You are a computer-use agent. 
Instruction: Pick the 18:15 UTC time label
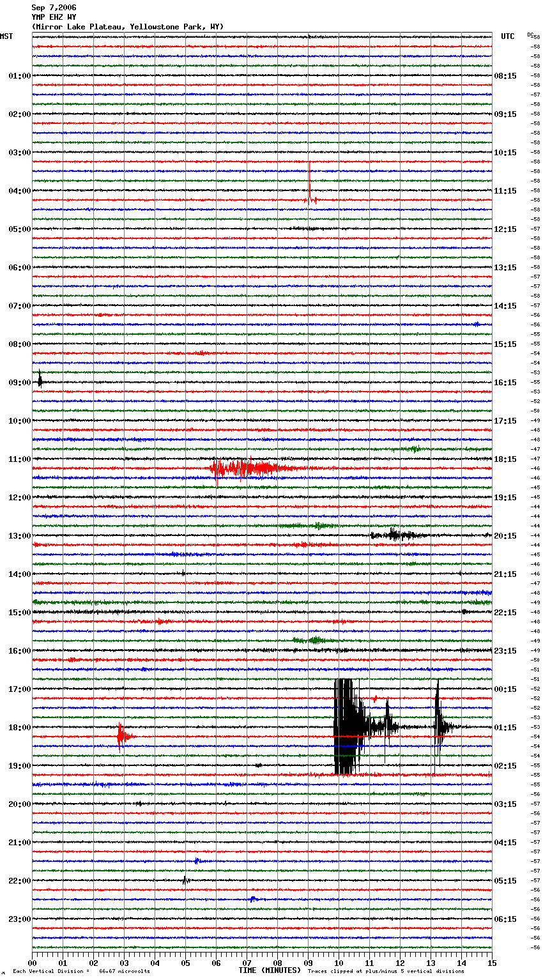coord(505,459)
